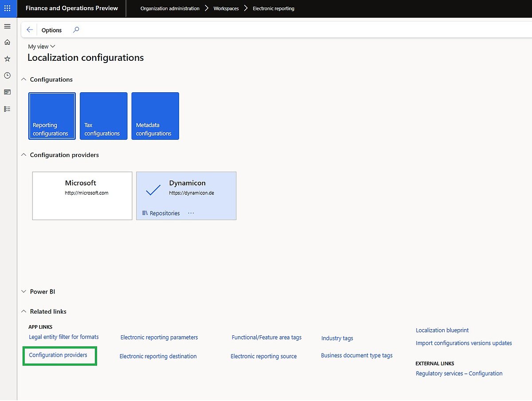
Task: Click the back arrow button
Action: (30, 30)
